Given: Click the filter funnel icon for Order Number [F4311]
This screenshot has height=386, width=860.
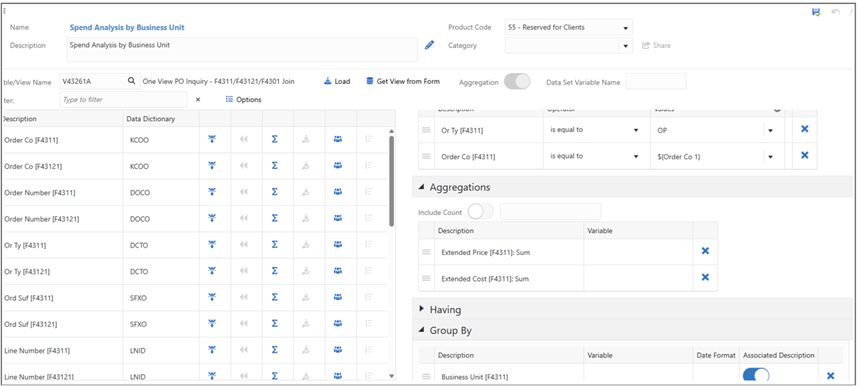Looking at the screenshot, I should [x=212, y=192].
